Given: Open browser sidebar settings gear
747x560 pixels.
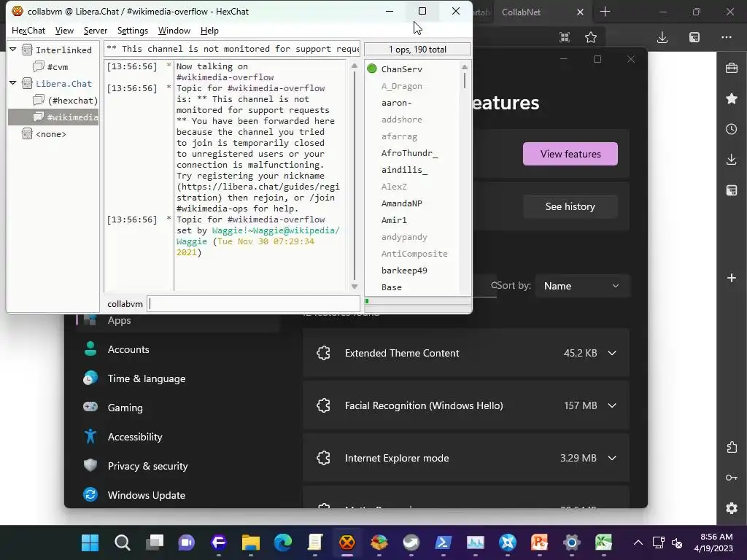Looking at the screenshot, I should point(732,508).
